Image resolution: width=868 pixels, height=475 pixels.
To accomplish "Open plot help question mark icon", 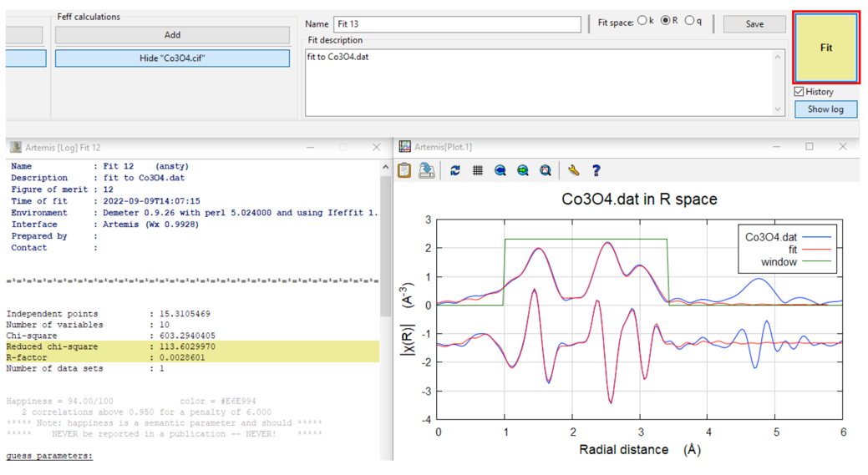I will tap(596, 170).
